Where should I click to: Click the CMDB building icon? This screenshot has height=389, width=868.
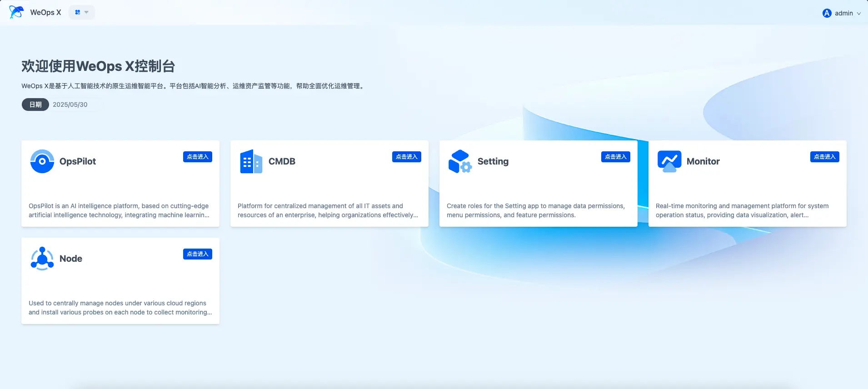(x=251, y=161)
